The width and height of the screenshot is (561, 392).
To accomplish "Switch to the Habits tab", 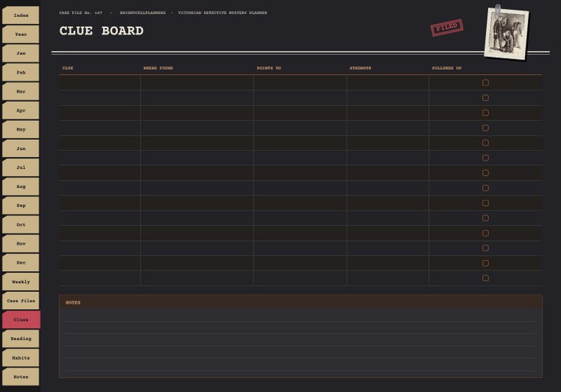I will coord(20,357).
